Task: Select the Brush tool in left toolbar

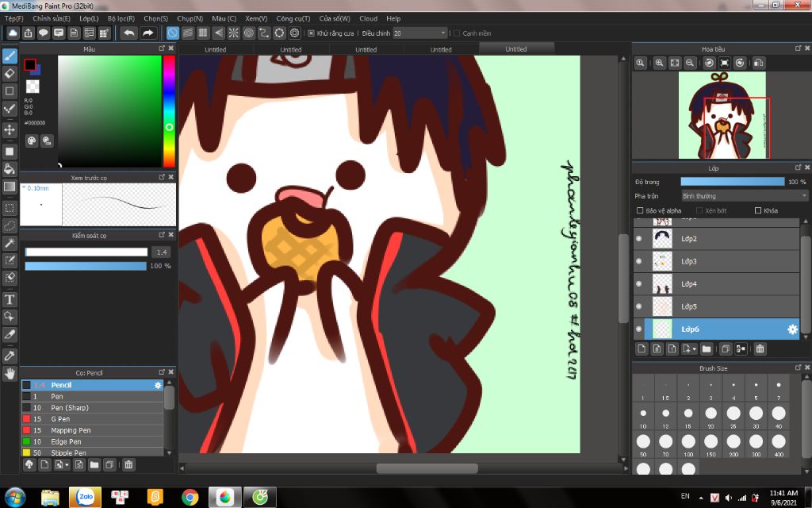Action: (x=10, y=56)
